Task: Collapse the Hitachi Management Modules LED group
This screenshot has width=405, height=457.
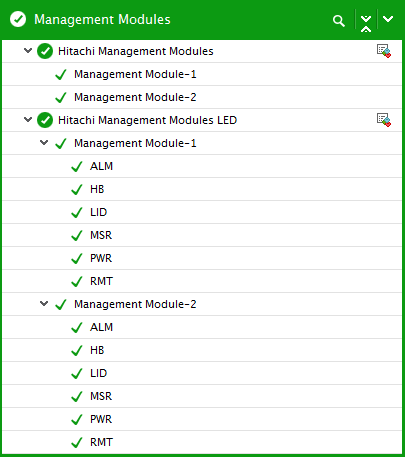Action: click(x=28, y=119)
